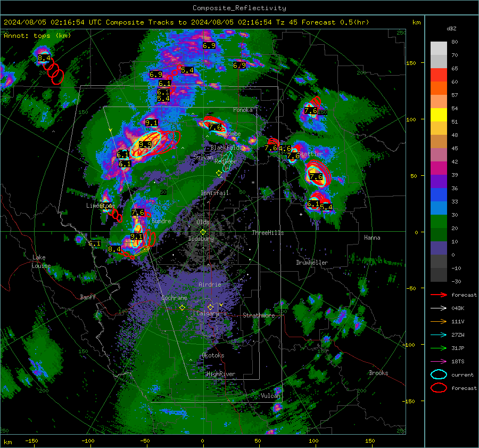
Task: Click the 8.4 storm top label at top-left
Action: point(44,58)
